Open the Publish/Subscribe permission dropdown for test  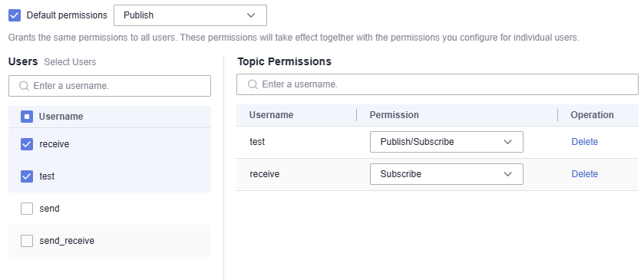(447, 142)
